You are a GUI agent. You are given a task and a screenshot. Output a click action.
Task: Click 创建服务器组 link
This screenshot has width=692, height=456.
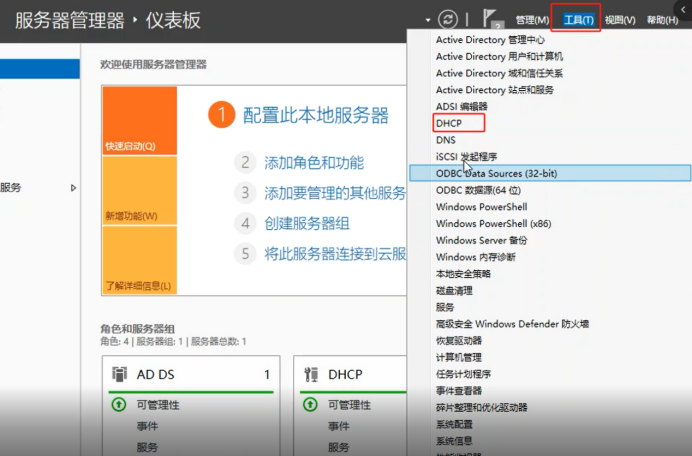point(307,223)
